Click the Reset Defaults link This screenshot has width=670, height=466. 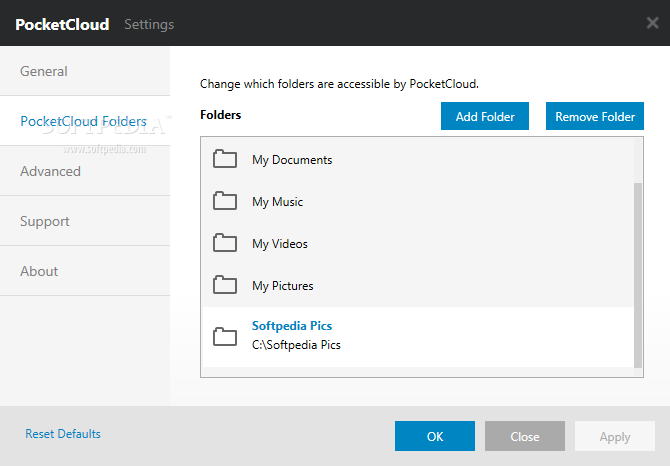tap(63, 434)
